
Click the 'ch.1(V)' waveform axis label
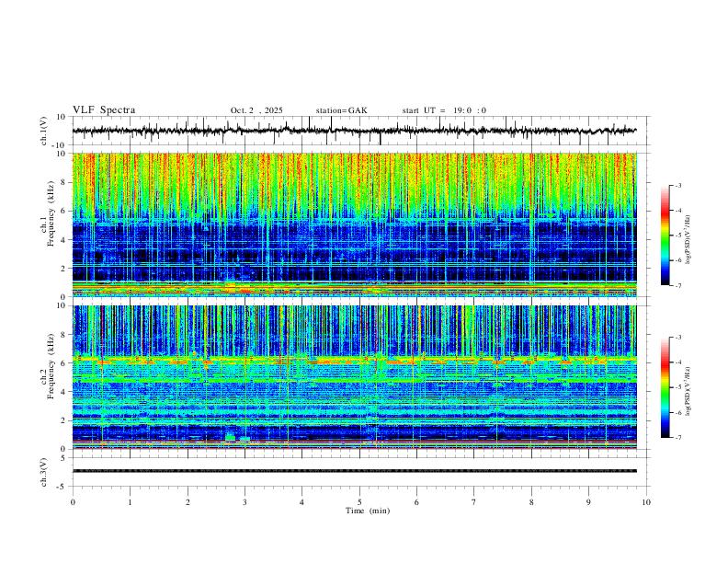44,131
